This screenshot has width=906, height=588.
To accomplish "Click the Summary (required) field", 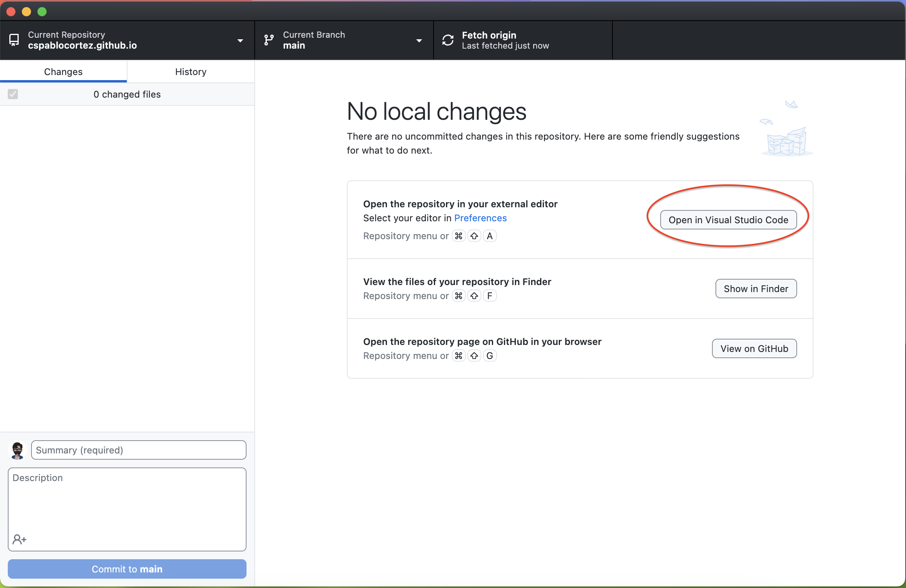I will click(139, 450).
